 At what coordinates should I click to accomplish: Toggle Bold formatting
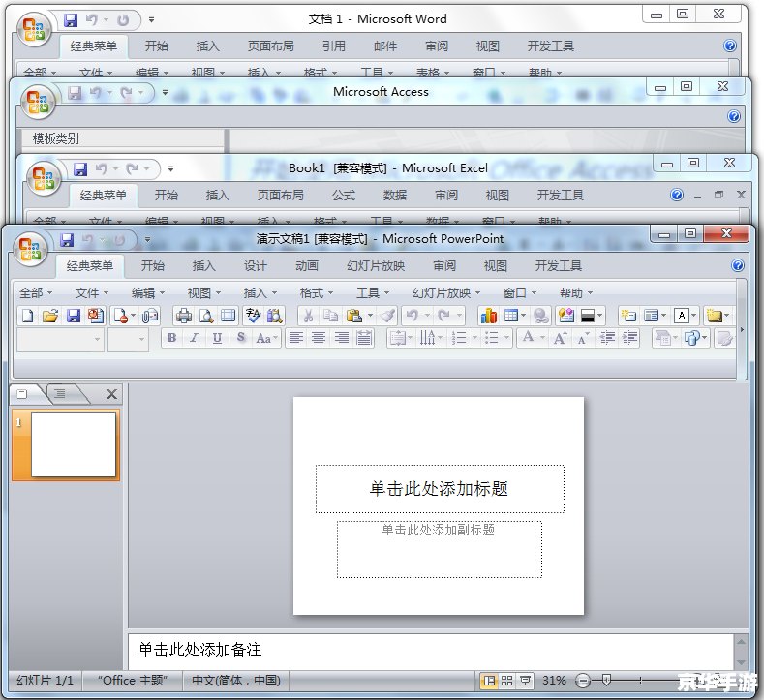point(171,338)
